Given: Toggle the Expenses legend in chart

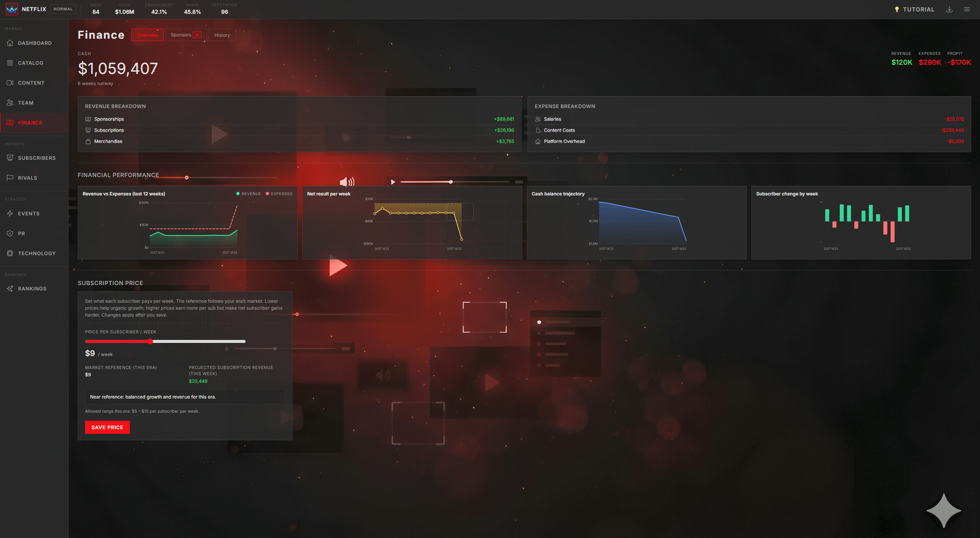Looking at the screenshot, I should [279, 194].
